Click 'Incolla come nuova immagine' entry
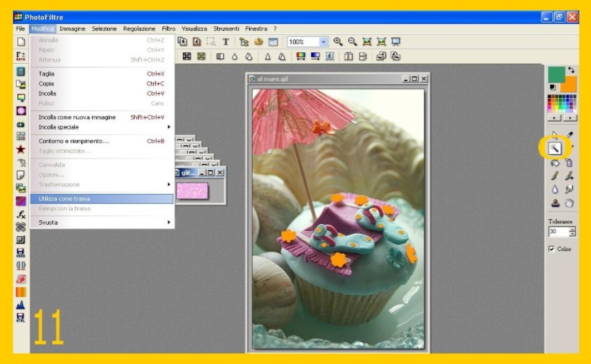Image resolution: width=591 pixels, height=364 pixels. (x=77, y=117)
